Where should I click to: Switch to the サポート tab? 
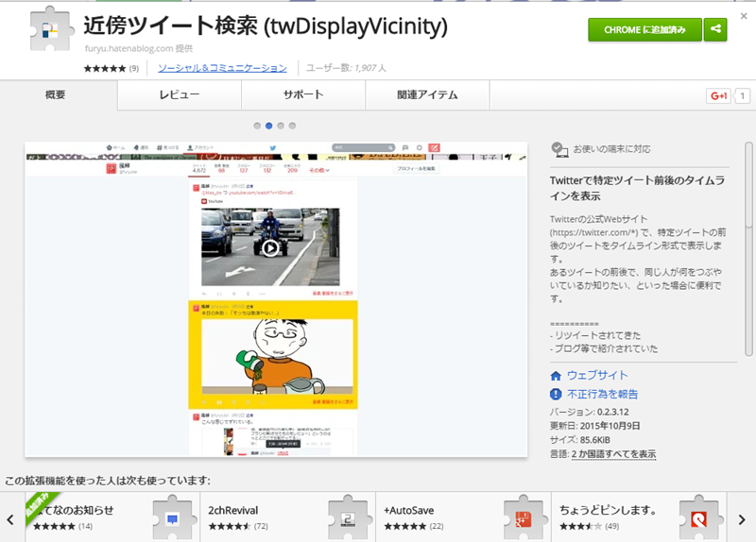pos(303,95)
